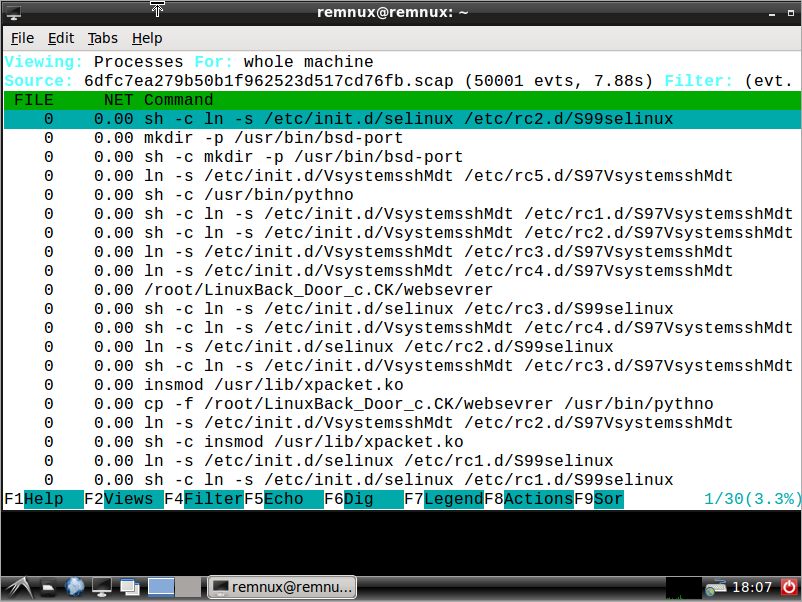Click the F4 Filter button

tap(204, 499)
